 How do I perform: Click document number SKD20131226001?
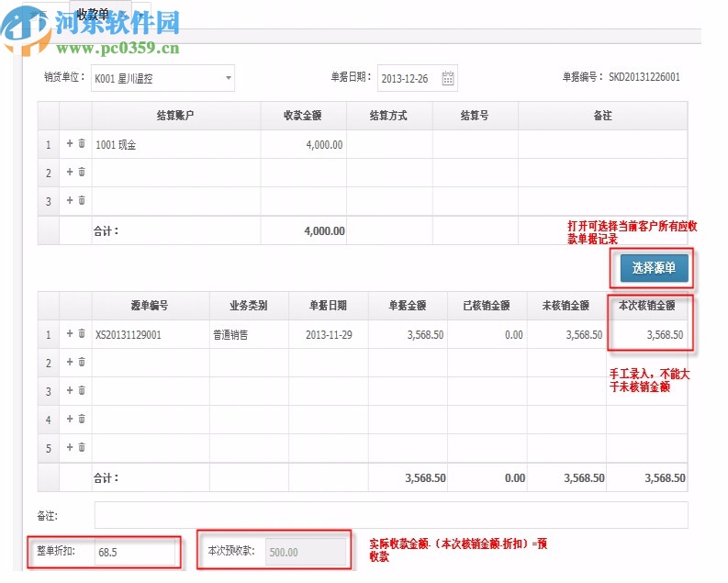(644, 77)
